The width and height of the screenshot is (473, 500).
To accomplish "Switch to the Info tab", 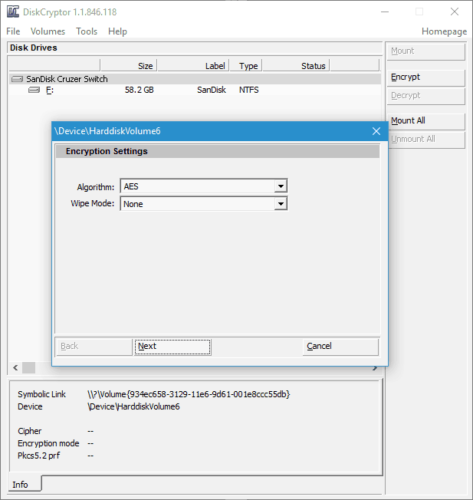I will click(x=25, y=484).
